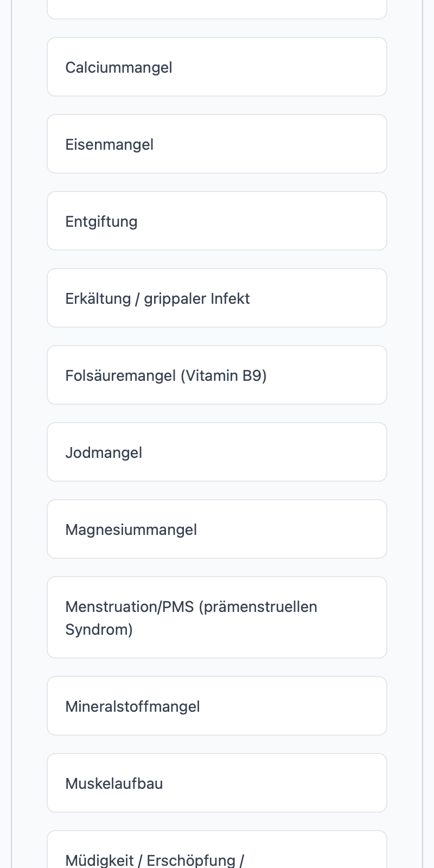434x868 pixels.
Task: Pick the Müdigkeit / Erschöpfung option
Action: [217, 850]
